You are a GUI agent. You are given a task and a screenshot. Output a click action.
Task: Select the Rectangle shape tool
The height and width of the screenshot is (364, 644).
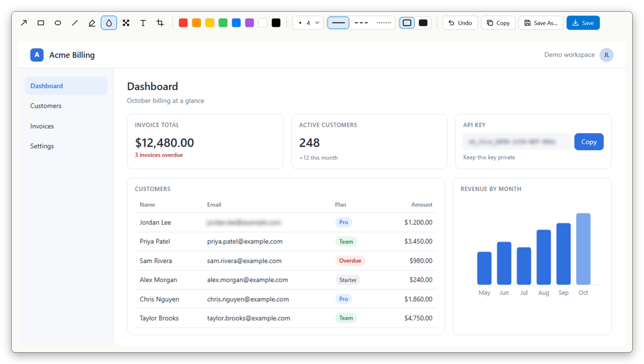click(x=41, y=23)
